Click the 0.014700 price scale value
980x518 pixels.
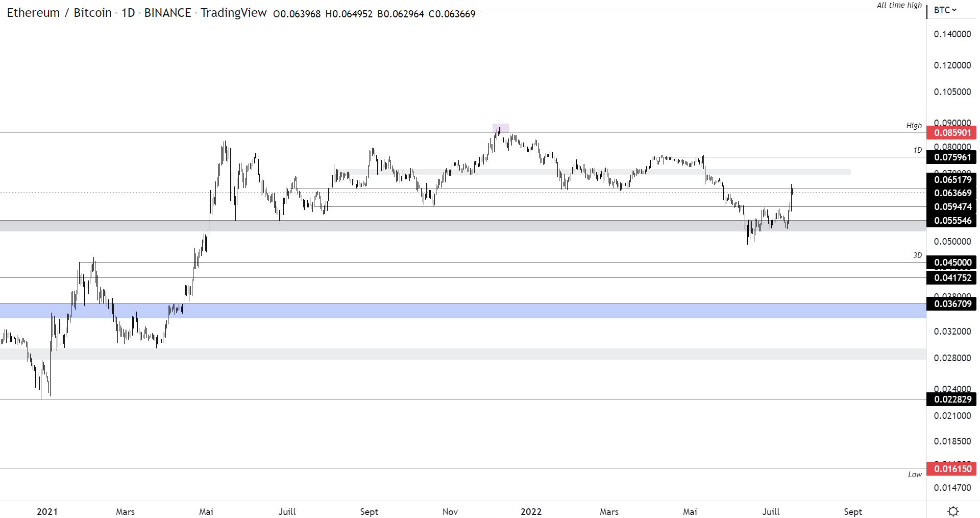tap(952, 488)
